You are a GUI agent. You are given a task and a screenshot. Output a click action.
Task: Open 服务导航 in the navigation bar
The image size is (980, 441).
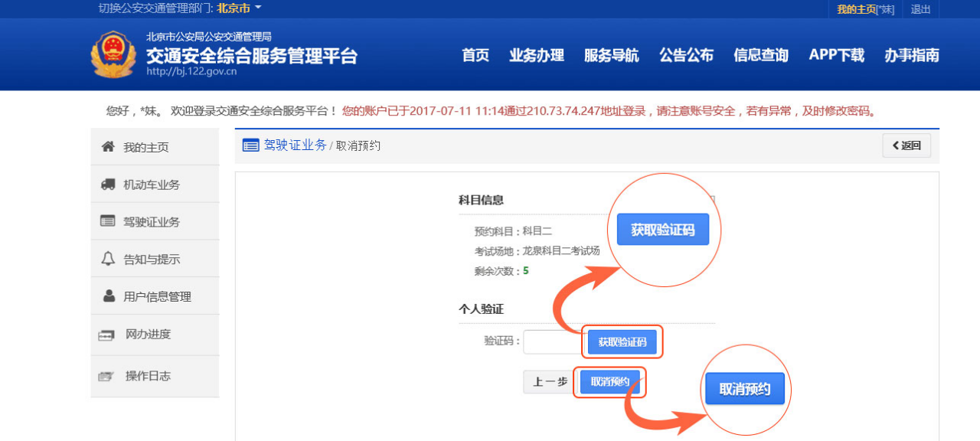[611, 55]
